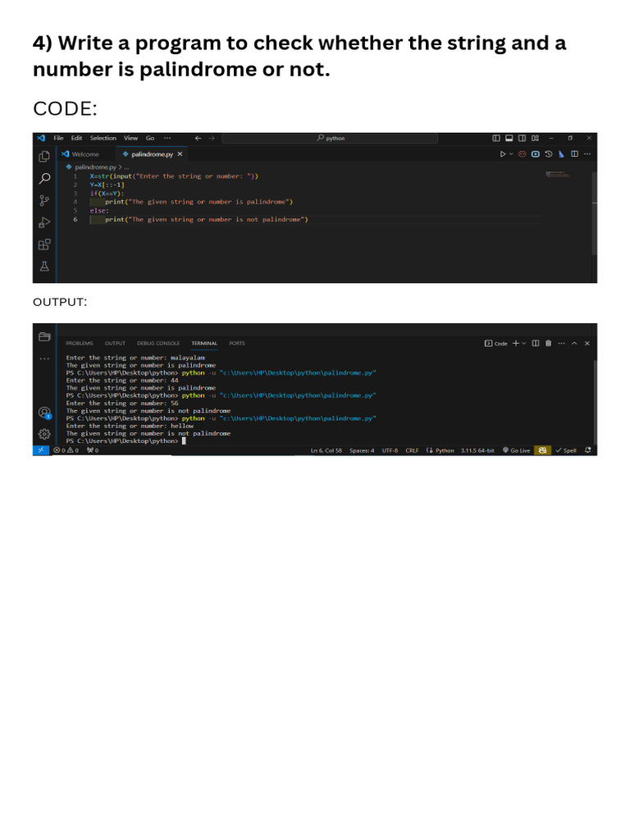
Task: Open the Run and Debug view icon
Action: (x=44, y=222)
